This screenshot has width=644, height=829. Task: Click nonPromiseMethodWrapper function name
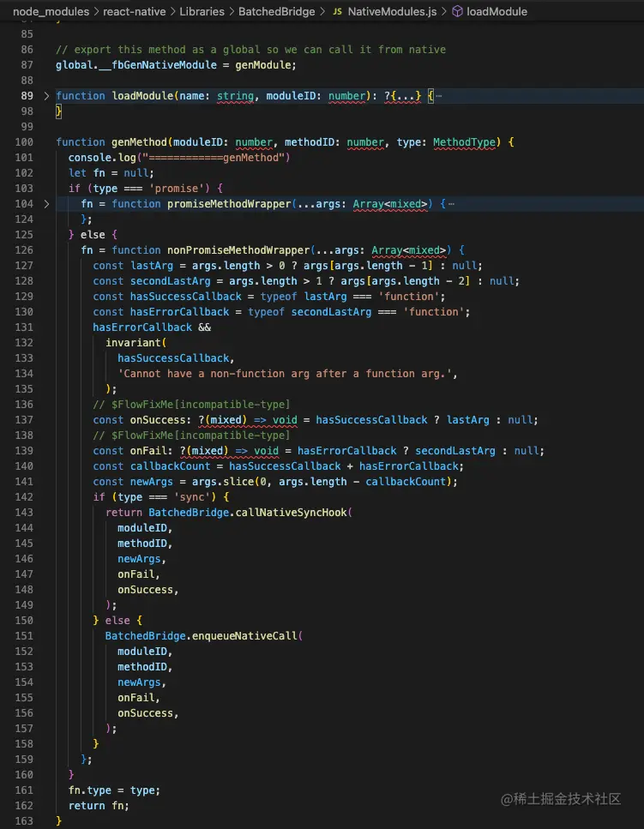(x=238, y=250)
